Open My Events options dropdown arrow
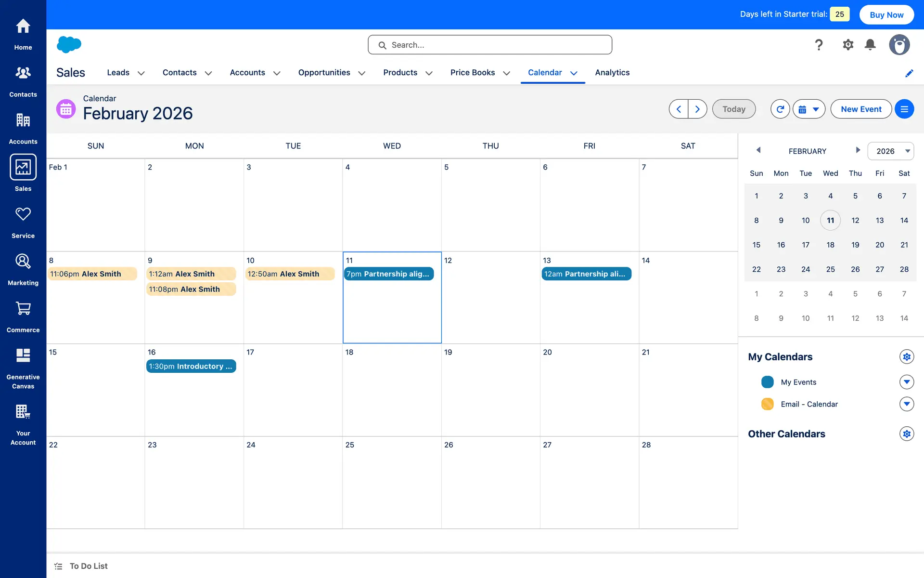The height and width of the screenshot is (578, 924). click(906, 382)
